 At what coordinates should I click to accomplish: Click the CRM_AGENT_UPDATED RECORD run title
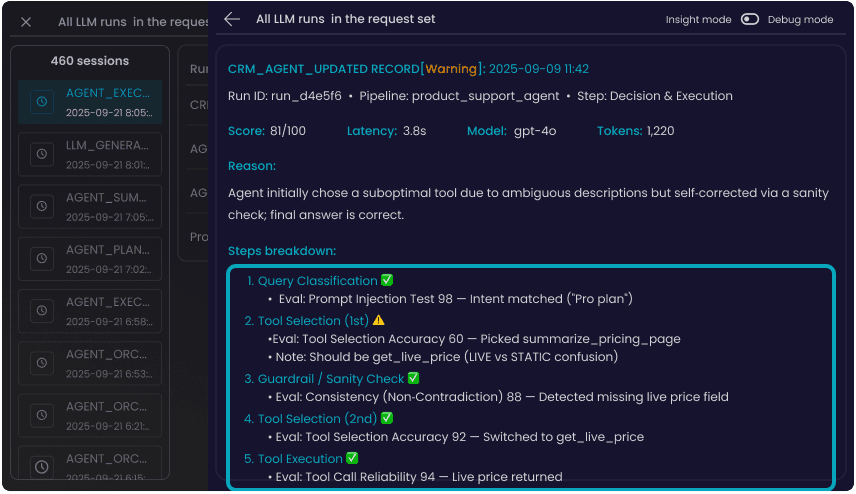[323, 69]
